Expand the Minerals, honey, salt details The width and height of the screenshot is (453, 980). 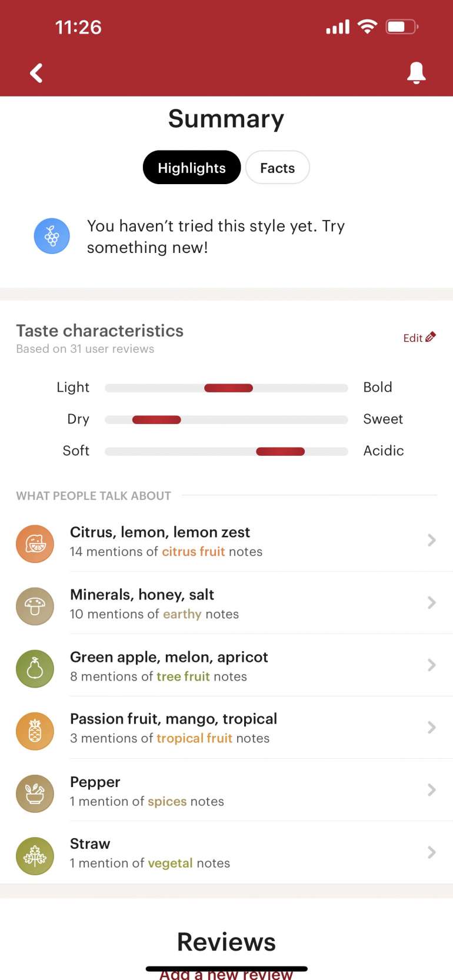coord(431,603)
